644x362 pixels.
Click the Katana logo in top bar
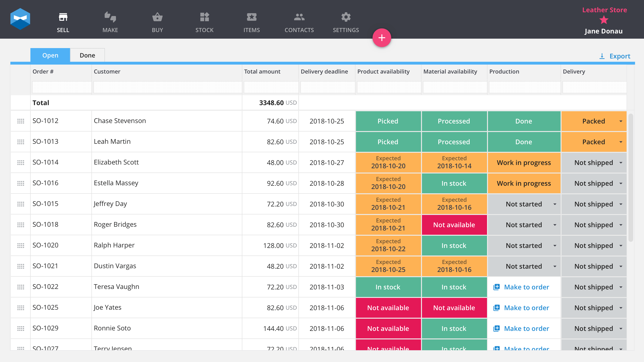click(x=20, y=19)
